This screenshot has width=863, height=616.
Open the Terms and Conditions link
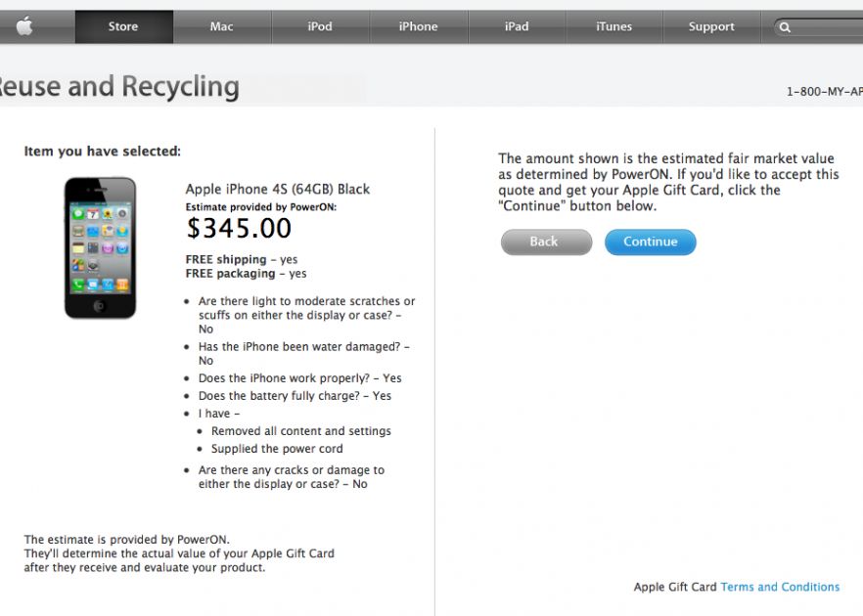[x=780, y=587]
